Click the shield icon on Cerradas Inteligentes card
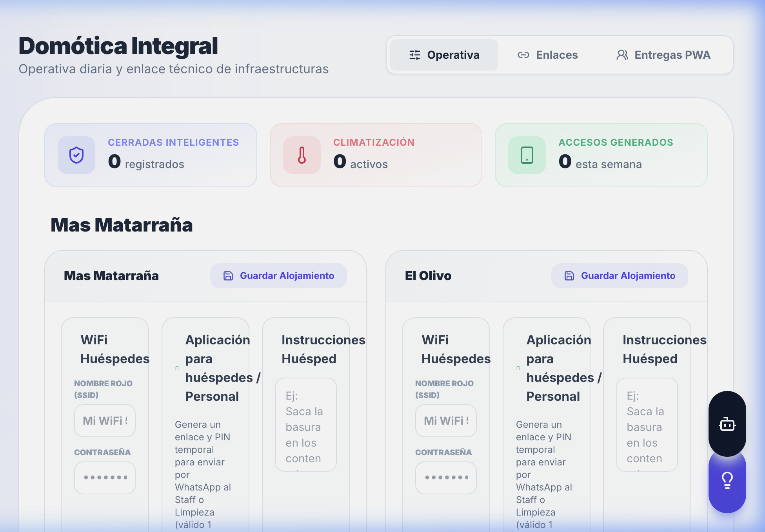This screenshot has height=532, width=765. click(76, 155)
